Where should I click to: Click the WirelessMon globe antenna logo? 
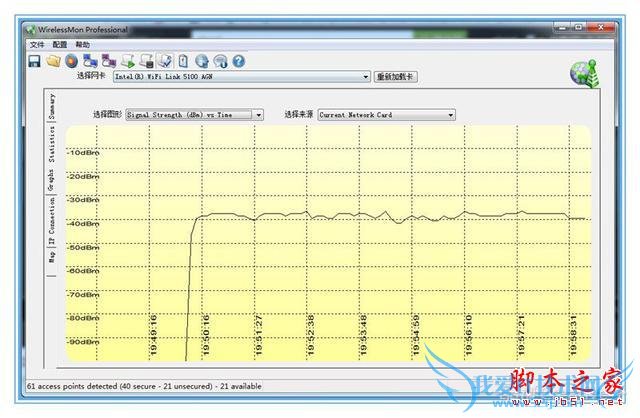click(x=585, y=73)
